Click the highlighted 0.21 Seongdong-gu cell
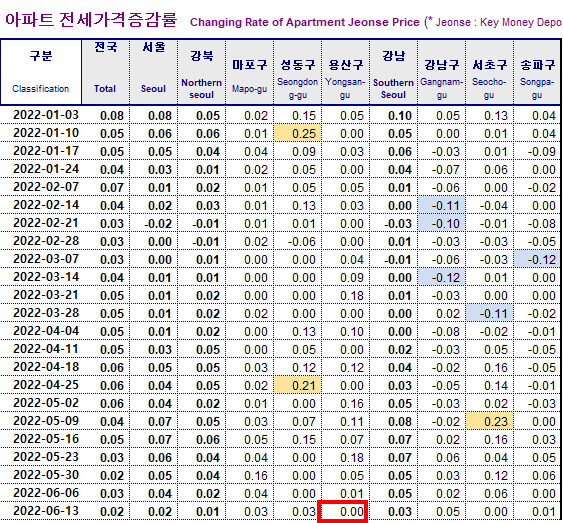This screenshot has height=523, width=563. coord(298,385)
